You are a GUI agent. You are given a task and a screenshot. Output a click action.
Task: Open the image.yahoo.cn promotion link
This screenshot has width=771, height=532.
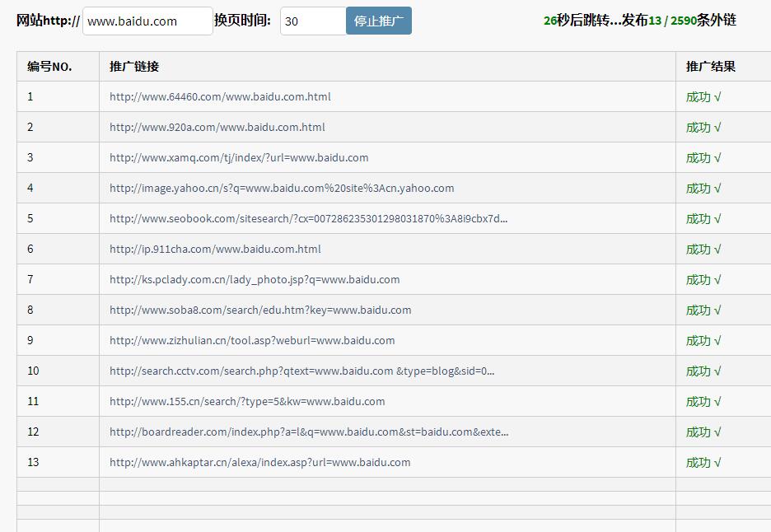[x=281, y=189]
